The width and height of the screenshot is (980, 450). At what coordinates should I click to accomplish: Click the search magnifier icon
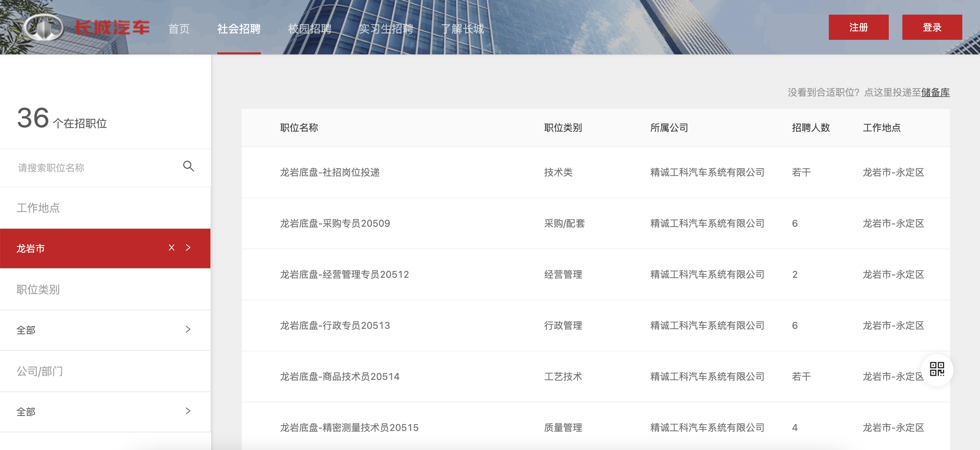coord(188,166)
